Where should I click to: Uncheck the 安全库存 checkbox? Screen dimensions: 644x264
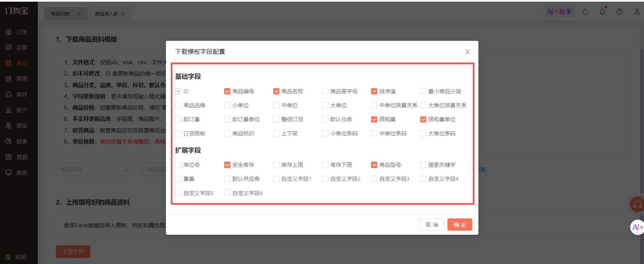pos(227,165)
